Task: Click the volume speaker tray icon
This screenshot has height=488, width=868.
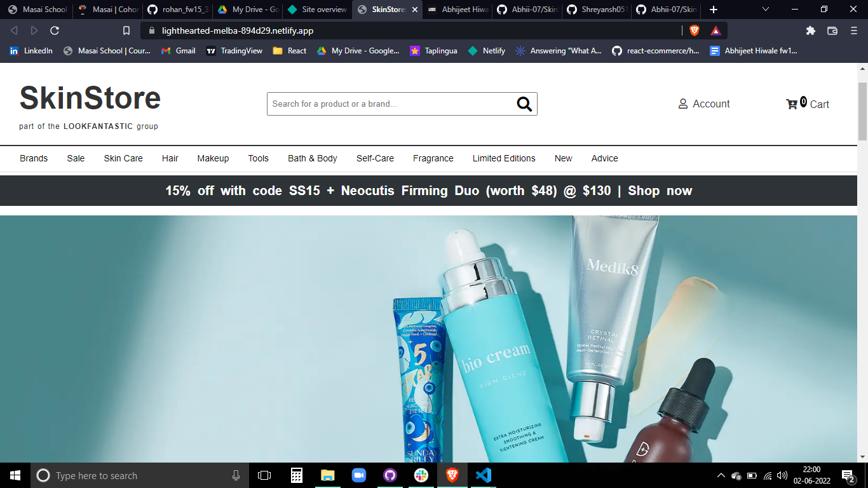Action: 782,475
